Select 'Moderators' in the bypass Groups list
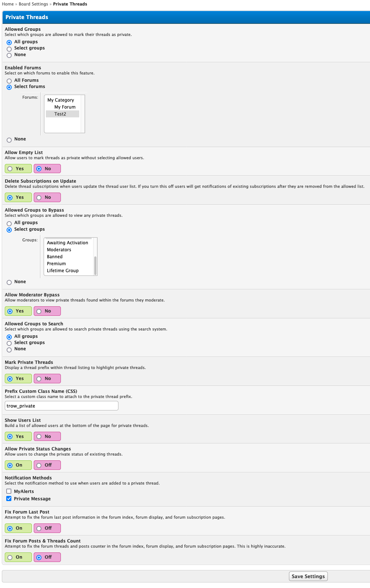Viewport: 370px width, 588px height. [59, 250]
